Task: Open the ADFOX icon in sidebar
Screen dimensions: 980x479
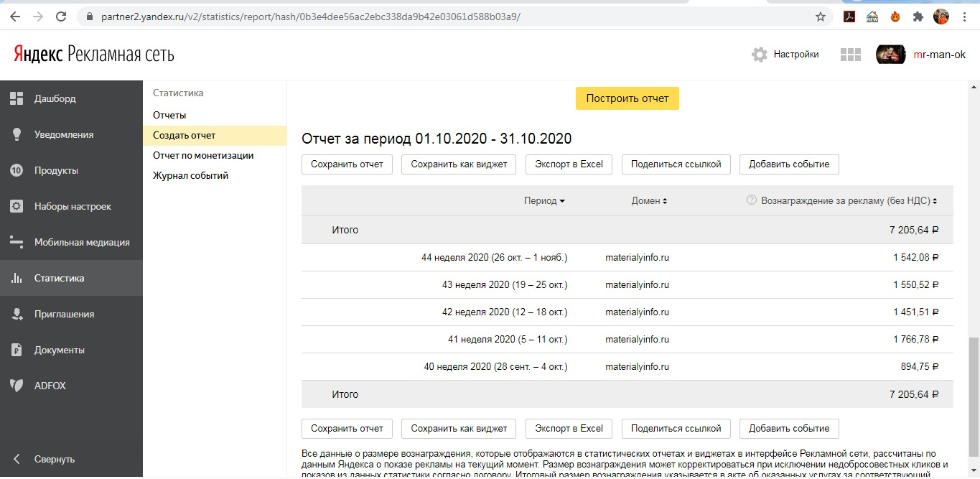Action: tap(17, 386)
